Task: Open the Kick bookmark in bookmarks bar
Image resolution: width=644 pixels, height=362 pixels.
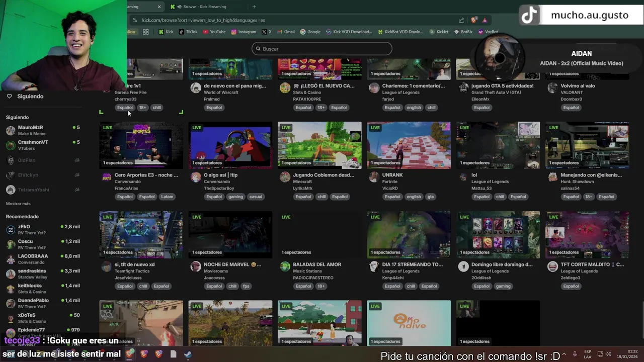Action: point(166,32)
